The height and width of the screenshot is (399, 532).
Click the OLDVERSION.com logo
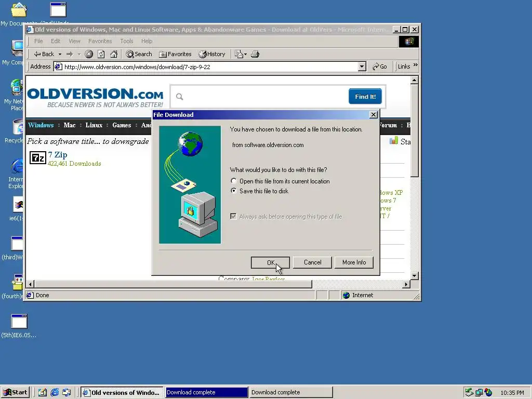coord(96,97)
